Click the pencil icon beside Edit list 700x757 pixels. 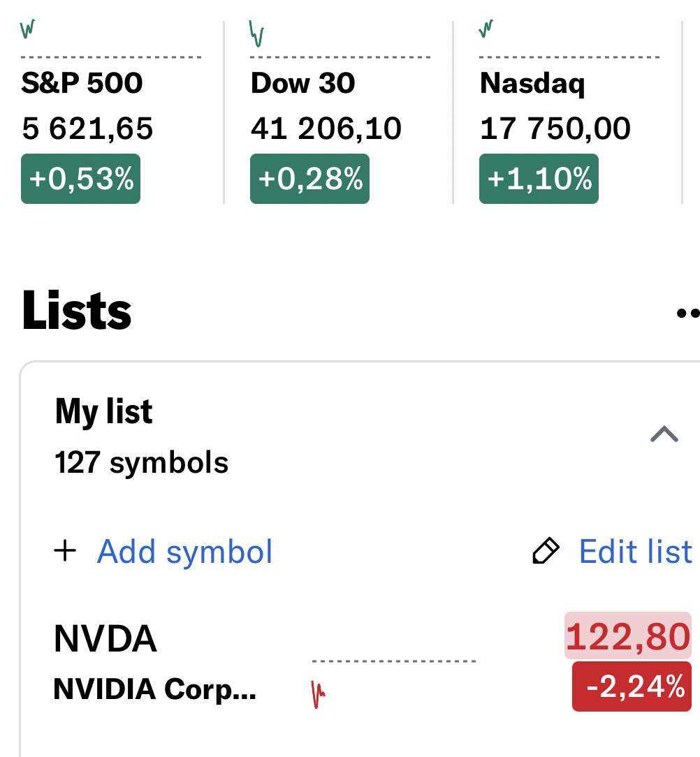546,551
